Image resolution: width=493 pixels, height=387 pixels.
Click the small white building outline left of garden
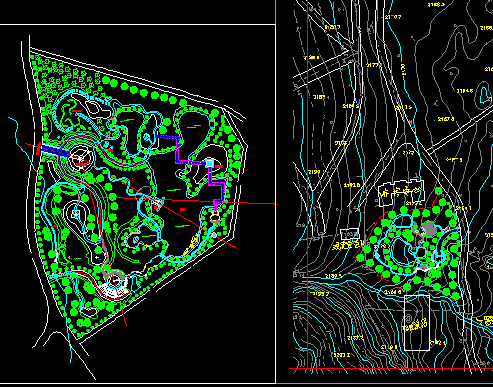pyautogui.click(x=350, y=234)
